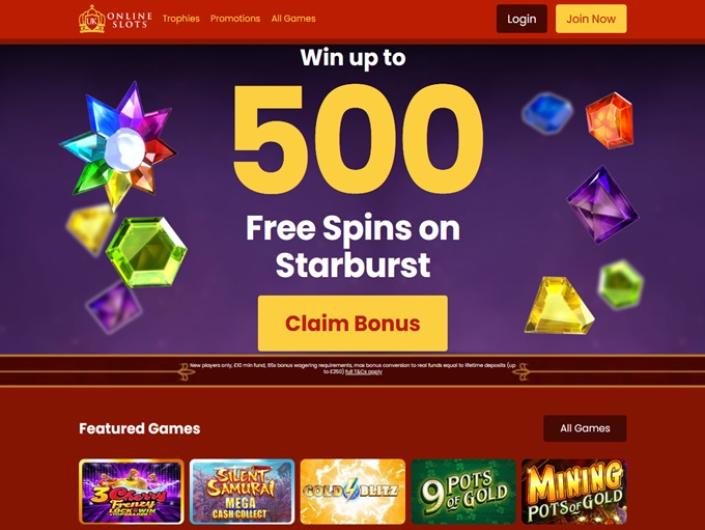Click the green hexagon gem
Image resolution: width=705 pixels, height=530 pixels.
147,252
